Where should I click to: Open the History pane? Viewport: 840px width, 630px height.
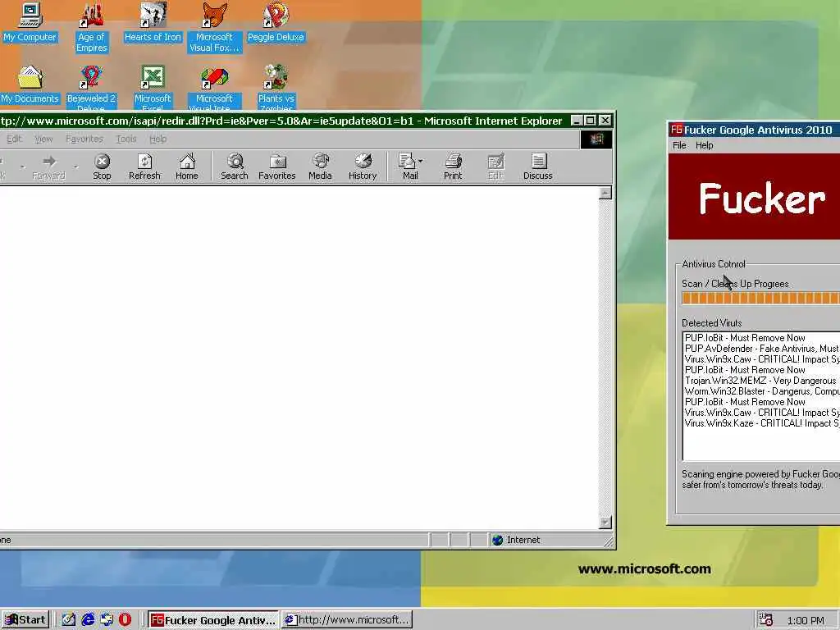coord(363,167)
